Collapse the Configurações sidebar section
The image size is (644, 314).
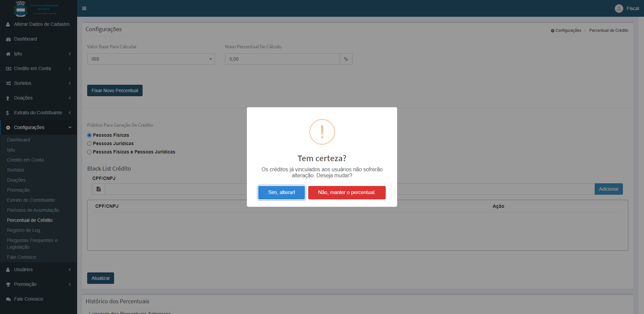[x=39, y=127]
